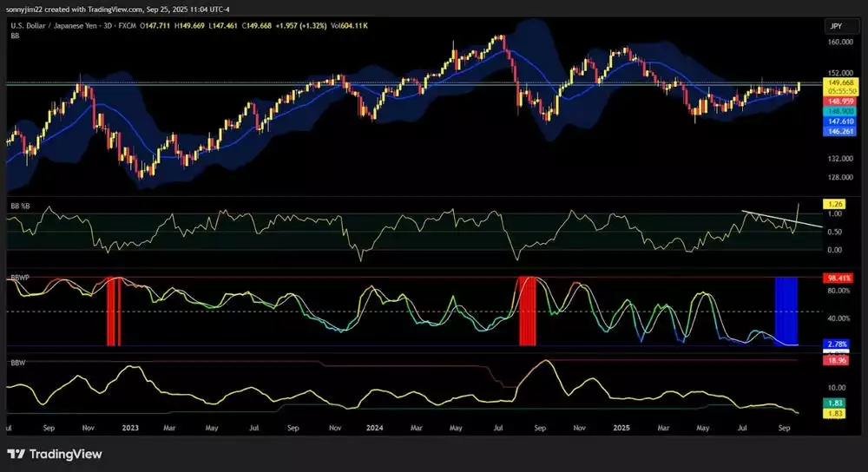
Task: Click the blue highlighted BBWP zone
Action: (x=786, y=311)
